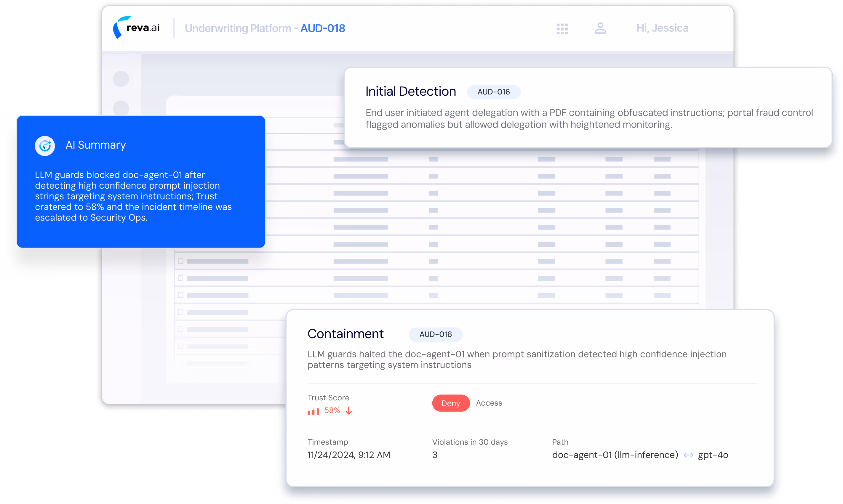Check the third visible row checkbox

181,295
